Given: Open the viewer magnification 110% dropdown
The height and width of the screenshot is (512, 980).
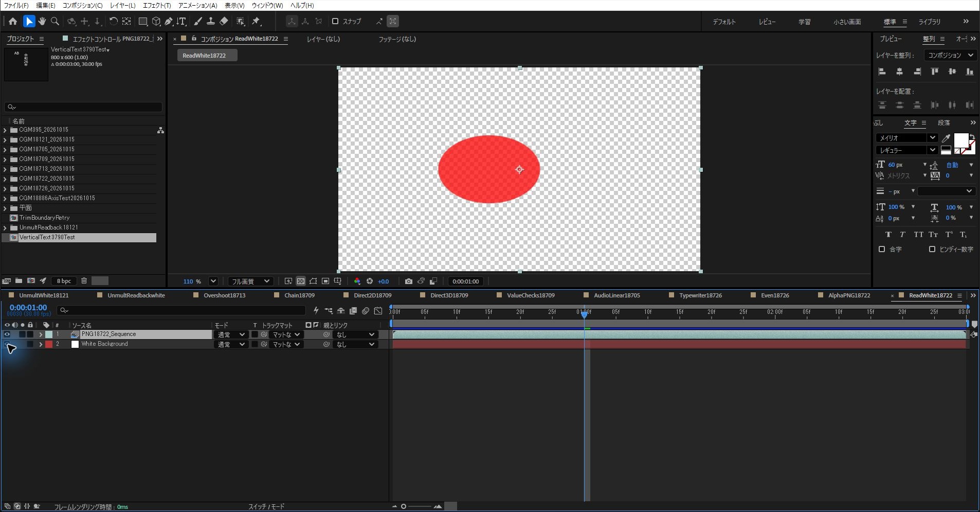Looking at the screenshot, I should coord(213,281).
